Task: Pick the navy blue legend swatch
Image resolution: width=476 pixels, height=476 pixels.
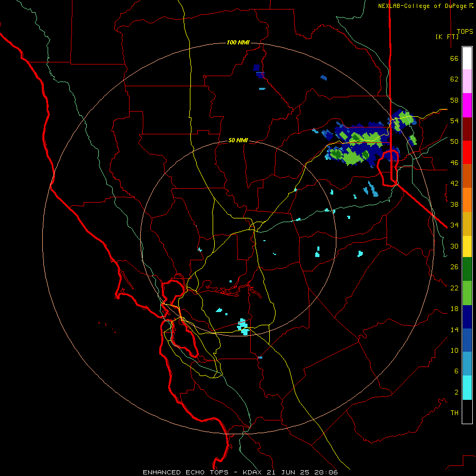Action: tap(467, 317)
